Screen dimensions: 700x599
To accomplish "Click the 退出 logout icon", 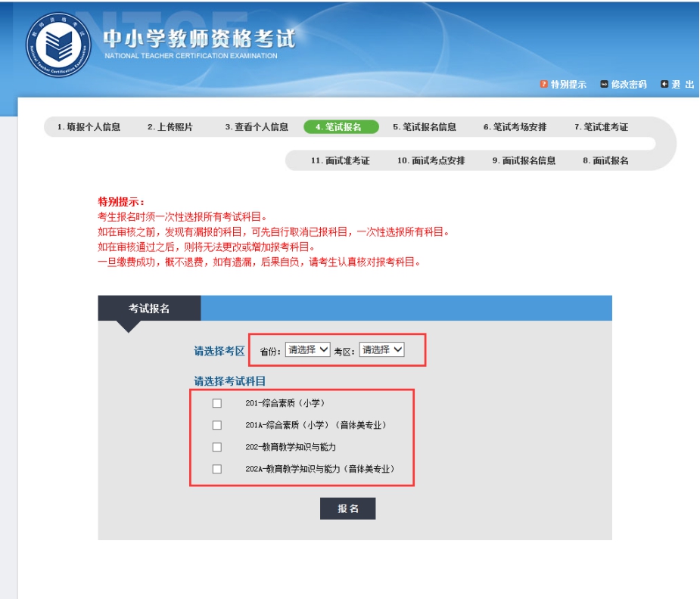I will [664, 85].
